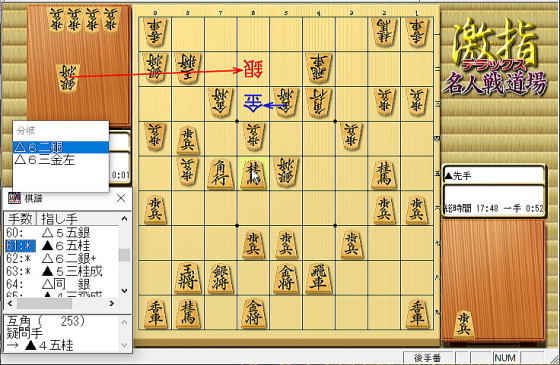Click the bishop piece on 7五
The height and width of the screenshot is (365, 560).
(220, 174)
